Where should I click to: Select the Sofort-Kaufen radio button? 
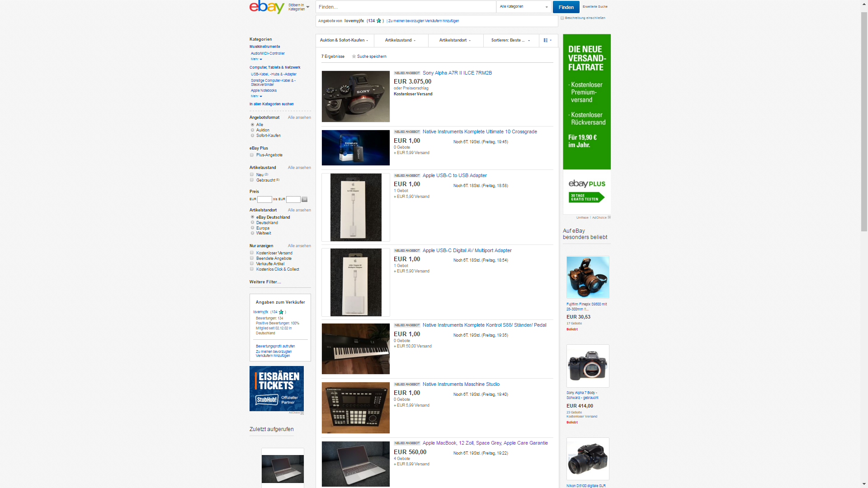pos(252,136)
